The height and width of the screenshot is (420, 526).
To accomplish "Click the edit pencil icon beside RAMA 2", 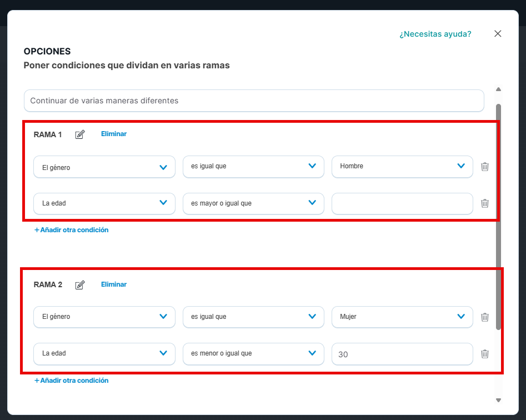I will click(80, 285).
